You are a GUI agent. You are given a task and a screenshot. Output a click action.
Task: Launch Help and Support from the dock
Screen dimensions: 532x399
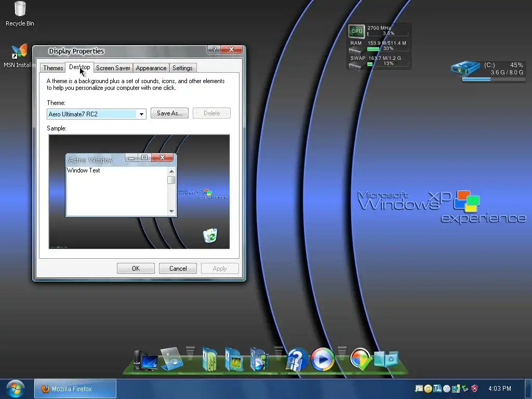click(x=297, y=360)
